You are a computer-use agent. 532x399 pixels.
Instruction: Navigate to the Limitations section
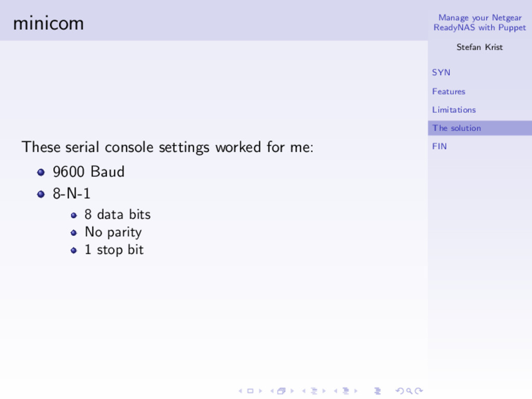(x=454, y=110)
